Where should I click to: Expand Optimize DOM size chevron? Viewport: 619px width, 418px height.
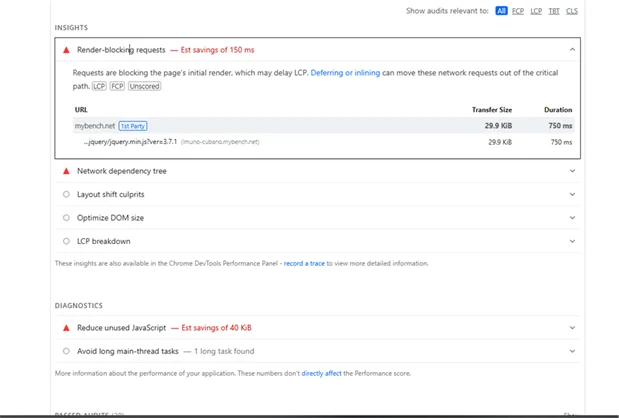click(x=572, y=217)
